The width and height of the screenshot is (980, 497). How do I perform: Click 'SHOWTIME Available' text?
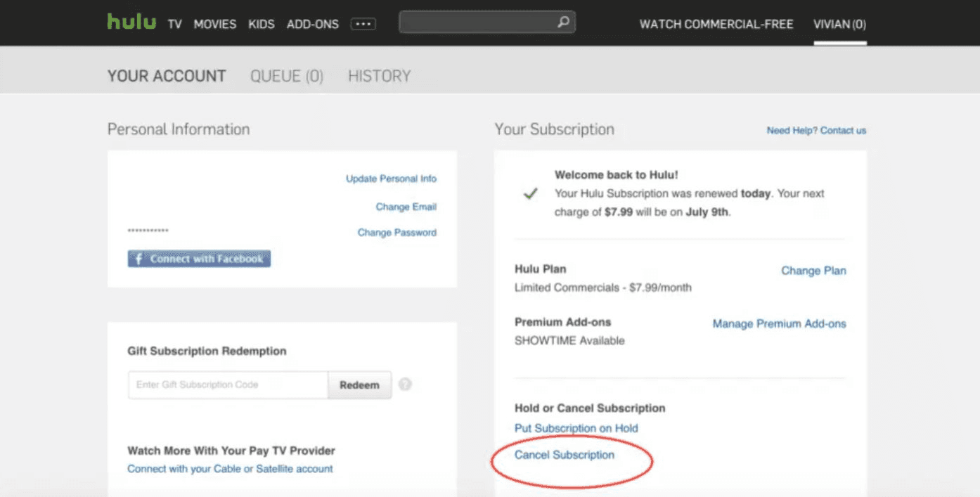tap(569, 340)
